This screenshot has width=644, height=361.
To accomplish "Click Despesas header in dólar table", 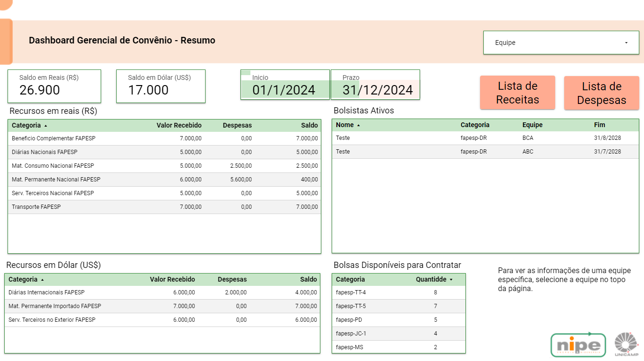I will [x=232, y=279].
